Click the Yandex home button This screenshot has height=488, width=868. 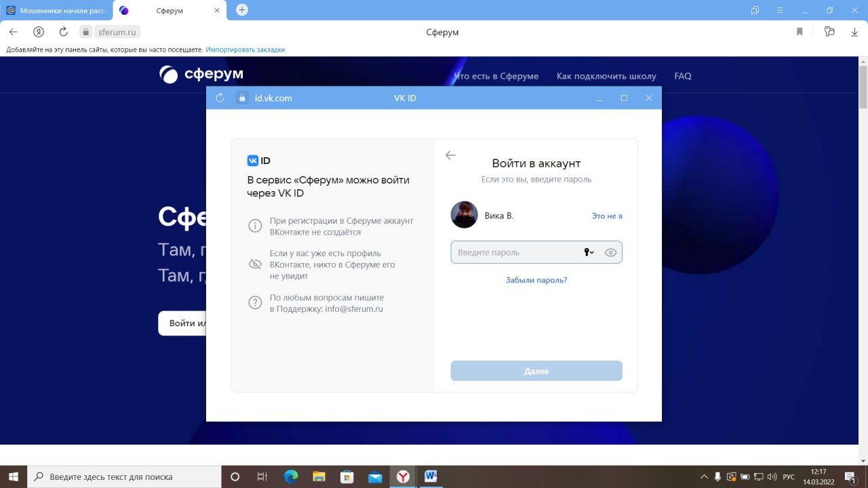39,32
